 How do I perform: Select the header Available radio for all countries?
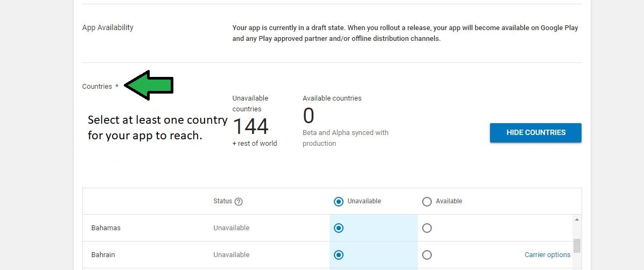[x=427, y=202]
